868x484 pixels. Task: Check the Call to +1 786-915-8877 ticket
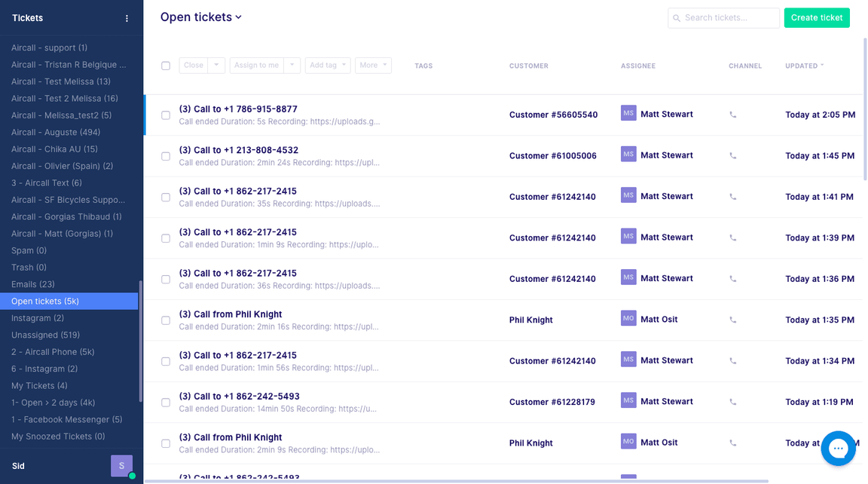click(x=166, y=115)
